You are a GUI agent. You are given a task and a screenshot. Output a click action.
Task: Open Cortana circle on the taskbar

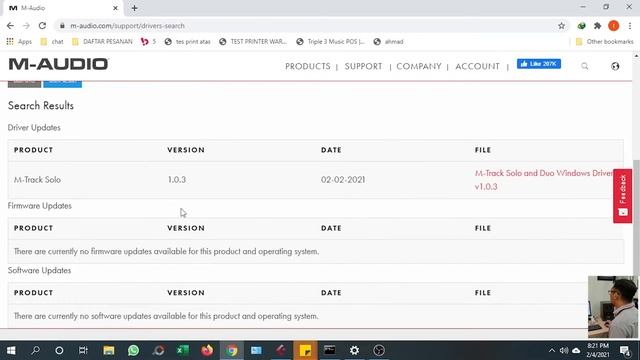(59, 350)
